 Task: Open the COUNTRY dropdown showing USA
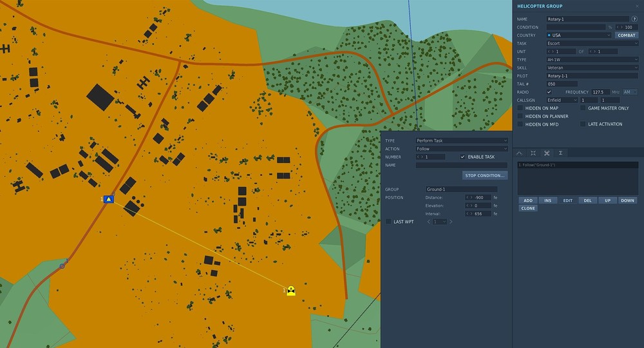(579, 35)
